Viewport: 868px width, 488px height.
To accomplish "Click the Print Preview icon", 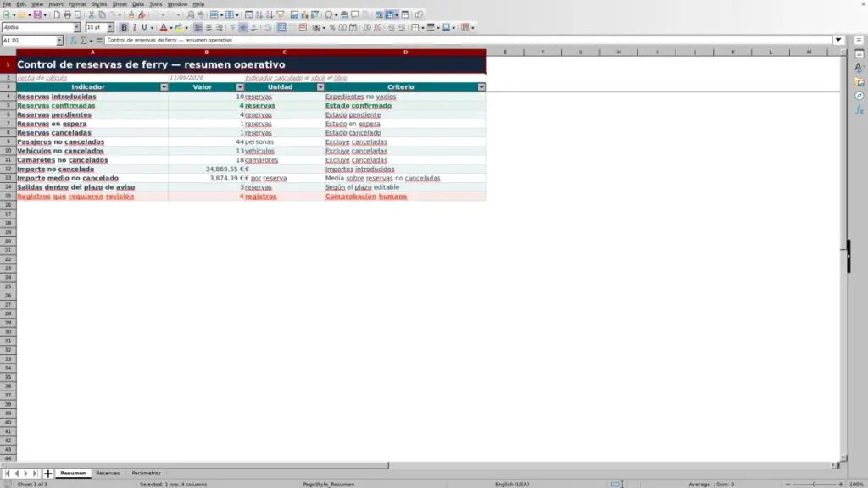I will pyautogui.click(x=77, y=15).
